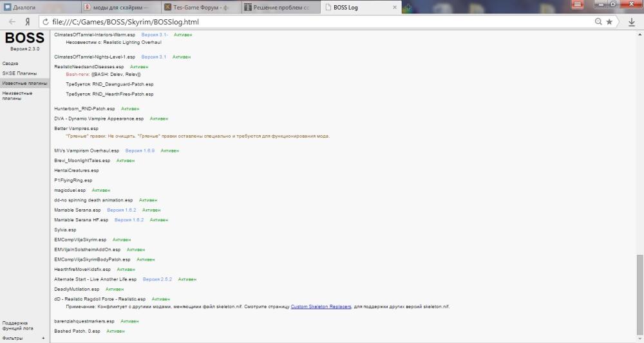This screenshot has width=644, height=343.
Task: Open the downloads arrow icon
Action: [x=632, y=22]
